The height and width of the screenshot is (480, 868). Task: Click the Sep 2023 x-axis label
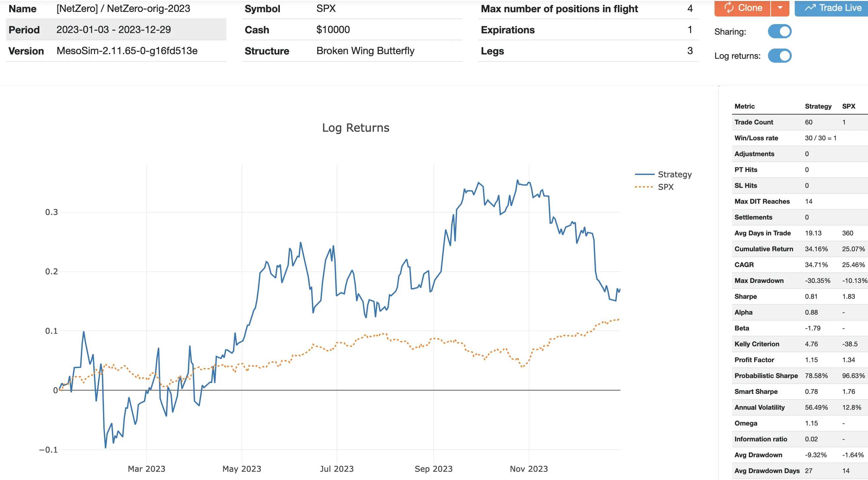tap(433, 468)
